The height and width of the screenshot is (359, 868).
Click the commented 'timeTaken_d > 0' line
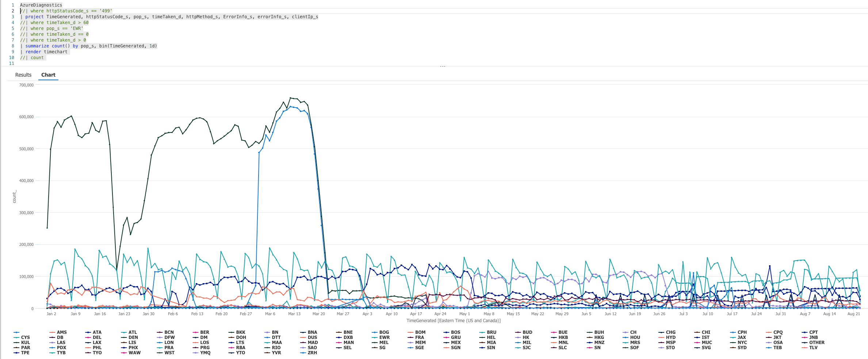coord(53,40)
